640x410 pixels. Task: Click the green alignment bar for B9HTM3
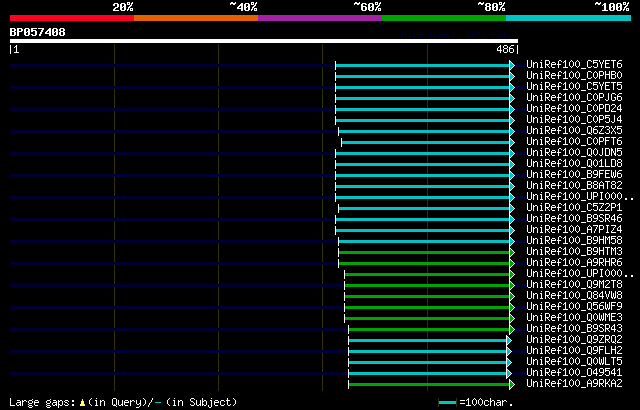click(x=424, y=253)
